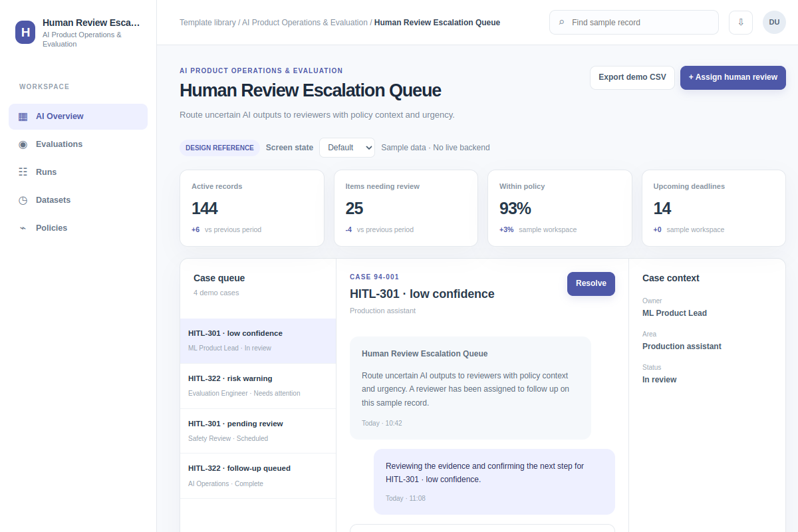Viewport: 798px width, 532px height.
Task: Select HITL-301 pending review case
Action: pos(258,431)
